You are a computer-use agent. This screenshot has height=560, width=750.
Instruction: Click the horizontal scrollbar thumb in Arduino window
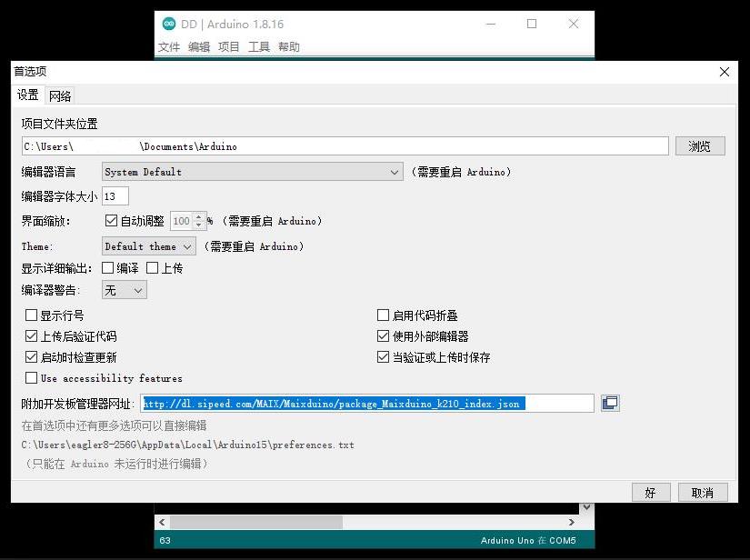(x=256, y=522)
